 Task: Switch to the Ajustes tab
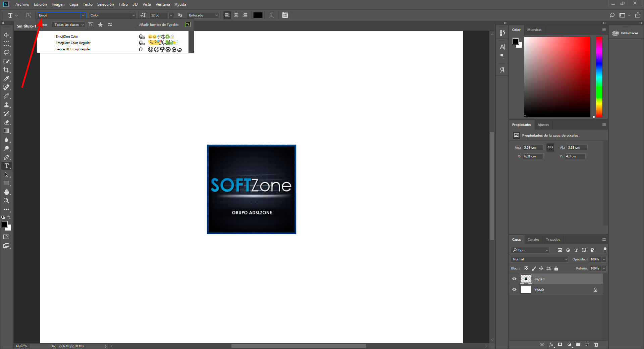(x=543, y=124)
